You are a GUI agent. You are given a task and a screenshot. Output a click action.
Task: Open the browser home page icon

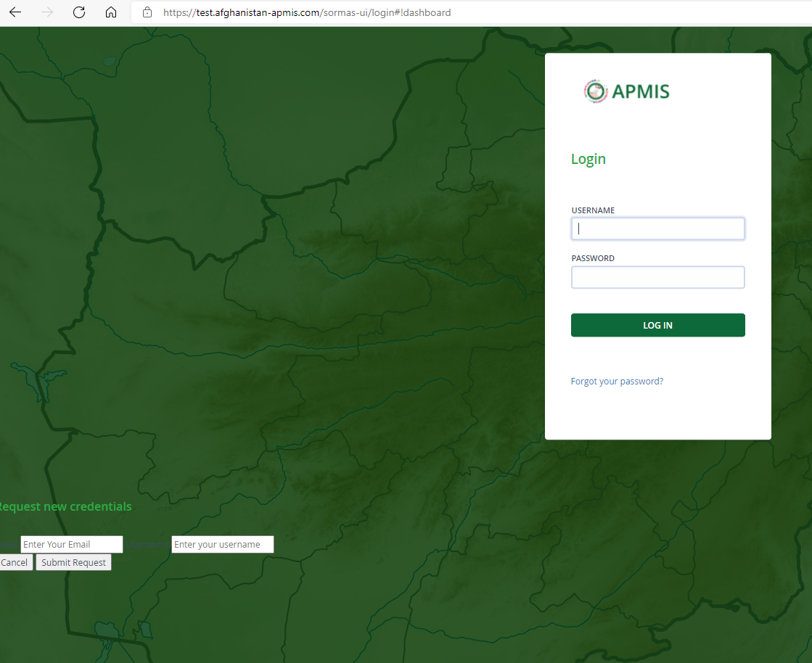coord(110,12)
